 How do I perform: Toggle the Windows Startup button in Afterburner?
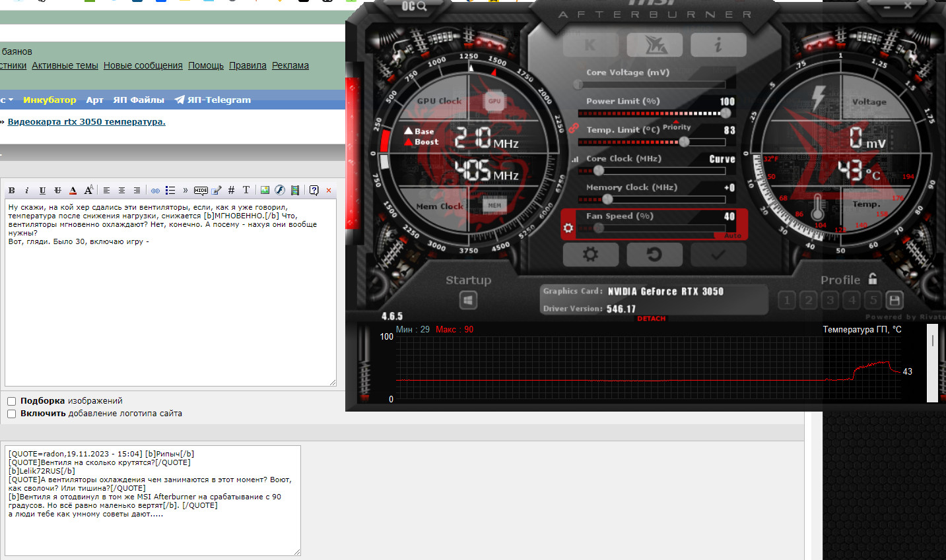(x=468, y=301)
